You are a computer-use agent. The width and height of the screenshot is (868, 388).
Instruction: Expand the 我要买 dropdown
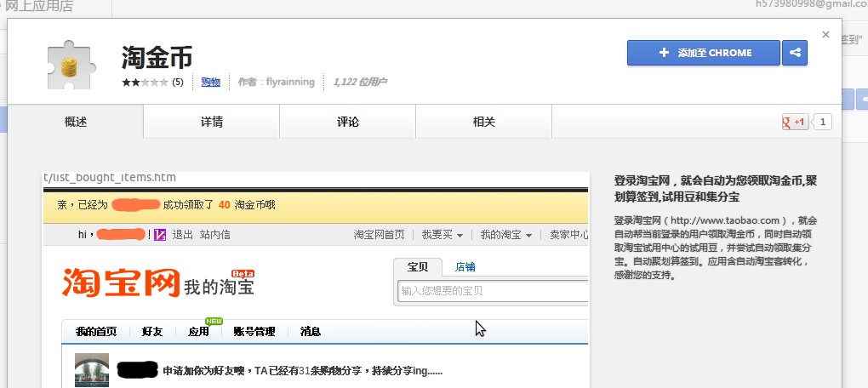tap(442, 235)
